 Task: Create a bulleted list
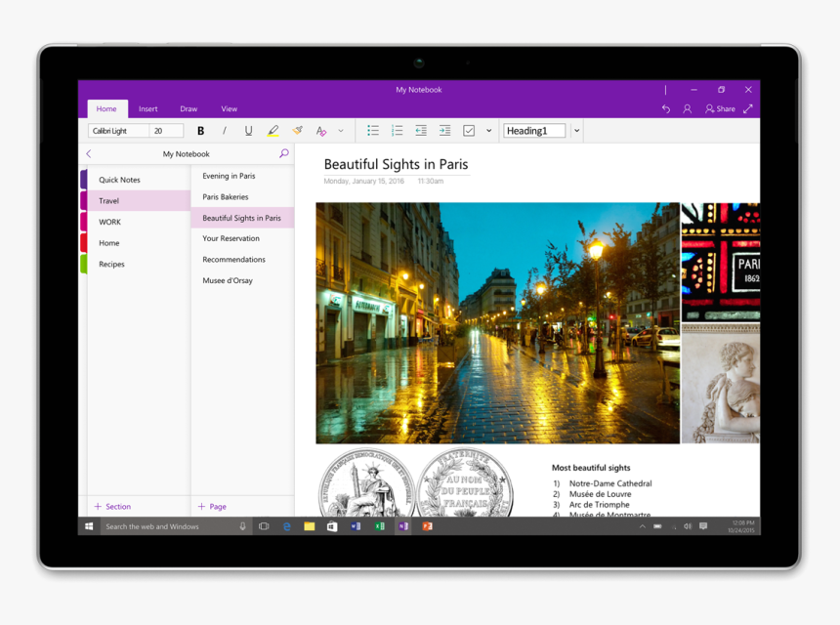[373, 130]
